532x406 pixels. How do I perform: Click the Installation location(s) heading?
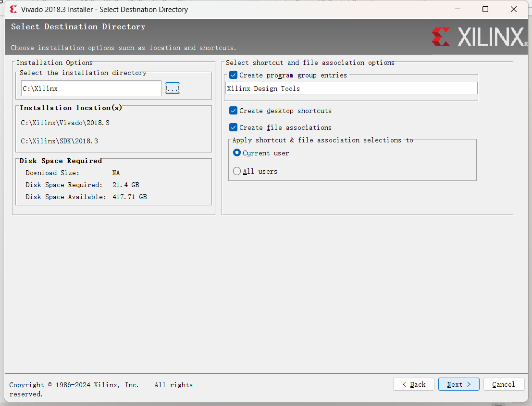click(x=71, y=108)
